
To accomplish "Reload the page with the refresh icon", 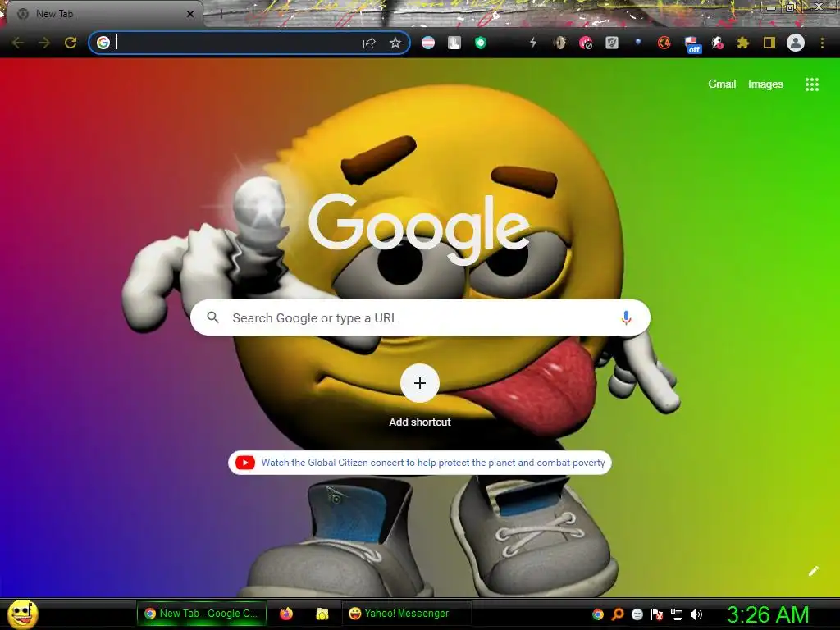I will click(71, 43).
